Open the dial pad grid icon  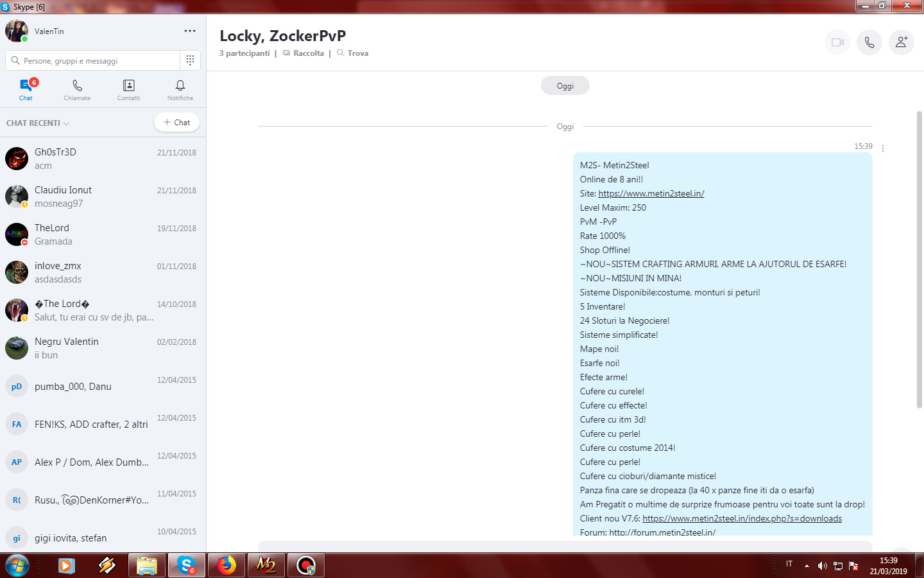(x=190, y=60)
